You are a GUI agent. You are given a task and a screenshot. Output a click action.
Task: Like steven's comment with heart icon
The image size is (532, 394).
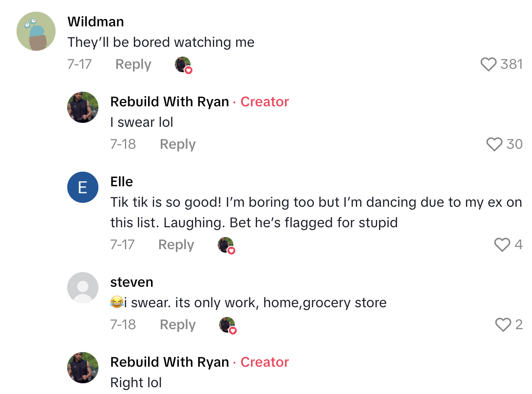tap(502, 325)
